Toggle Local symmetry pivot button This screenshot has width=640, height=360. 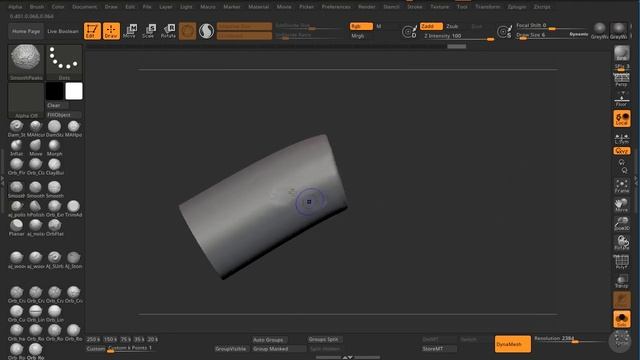(x=622, y=118)
